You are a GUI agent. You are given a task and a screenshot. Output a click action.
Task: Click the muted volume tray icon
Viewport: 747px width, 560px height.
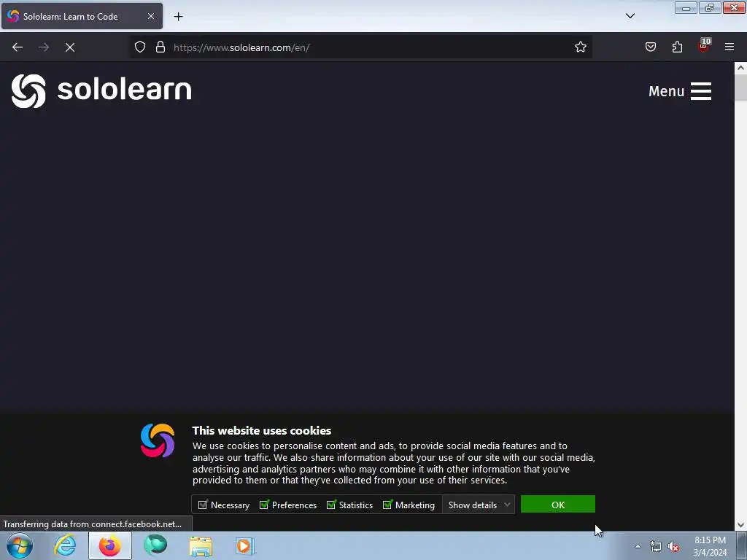pos(673,547)
